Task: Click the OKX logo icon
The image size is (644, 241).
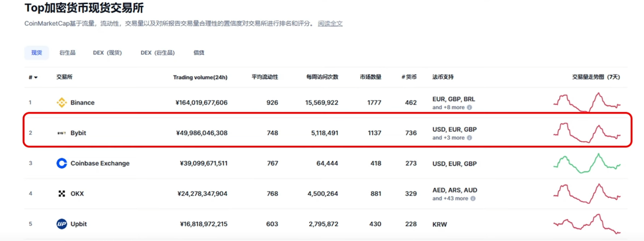Action: pyautogui.click(x=62, y=194)
